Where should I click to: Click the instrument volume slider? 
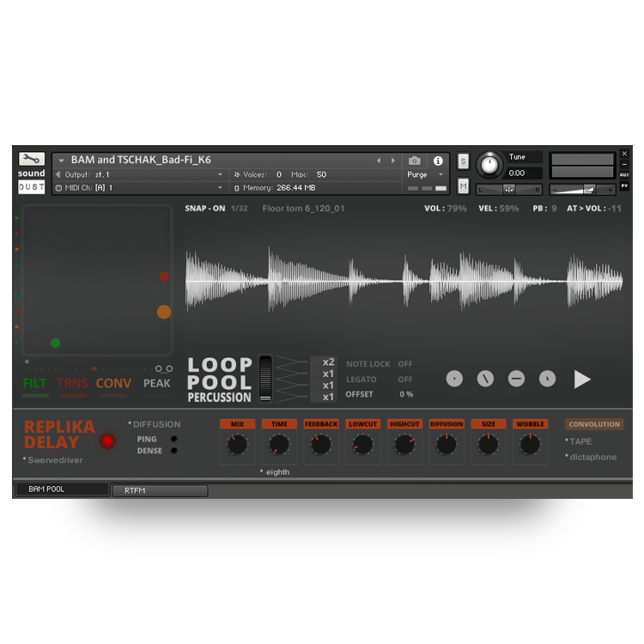582,190
